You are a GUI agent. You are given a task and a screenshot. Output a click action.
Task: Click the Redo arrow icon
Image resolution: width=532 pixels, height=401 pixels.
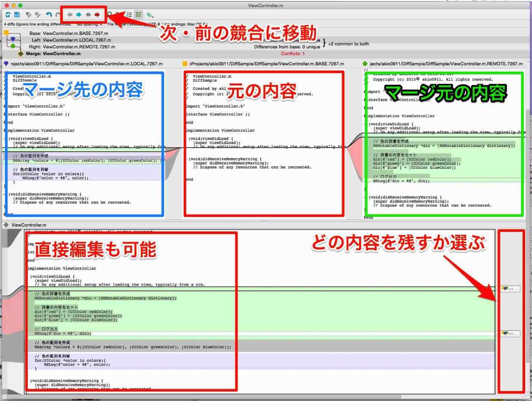tap(57, 15)
